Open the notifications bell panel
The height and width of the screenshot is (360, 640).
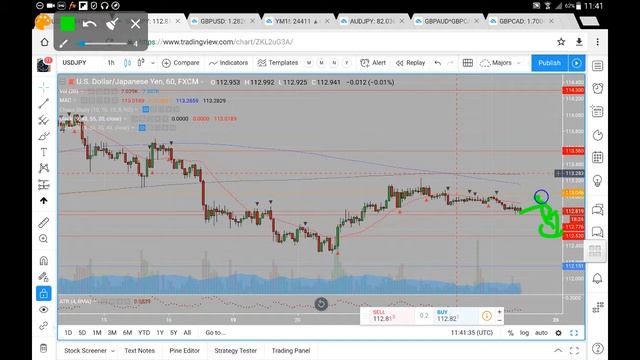pyautogui.click(x=598, y=278)
